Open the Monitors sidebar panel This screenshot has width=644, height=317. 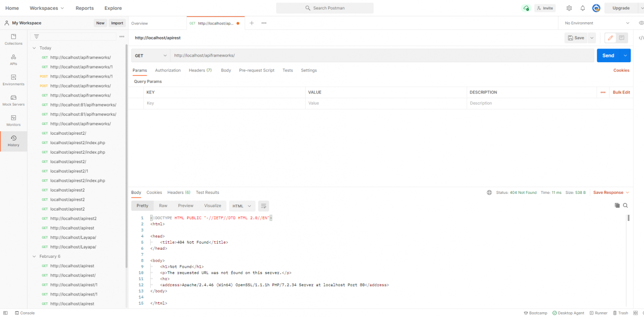coord(13,121)
